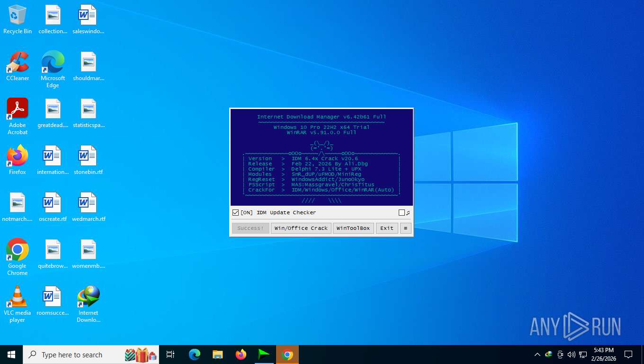Open Task View from the taskbar
This screenshot has height=364, width=644.
tap(170, 355)
